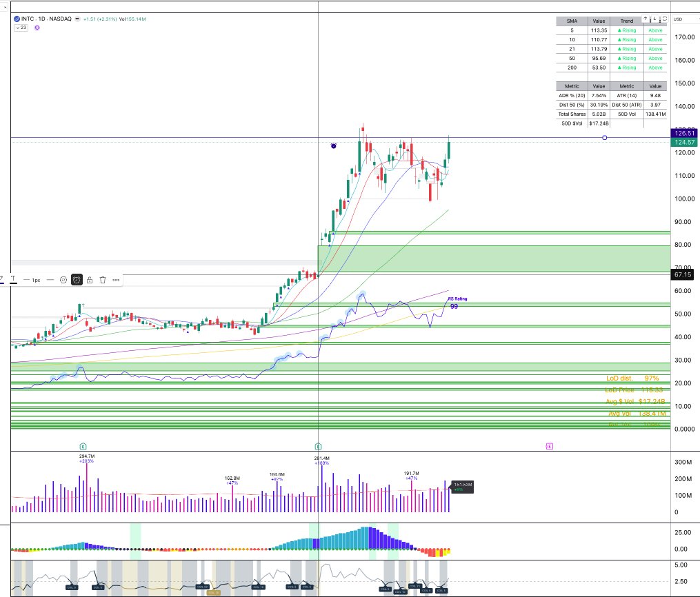This screenshot has width=700, height=597.
Task: Click the flag status pill next to NASDAQ
Action: pos(77,19)
